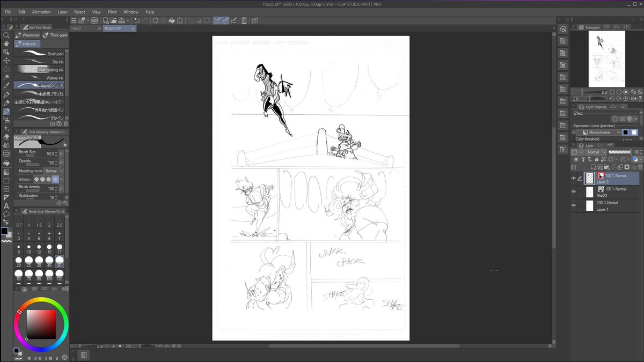Click the Fill bucket icon in command bar
The image size is (644, 362).
tap(172, 20)
